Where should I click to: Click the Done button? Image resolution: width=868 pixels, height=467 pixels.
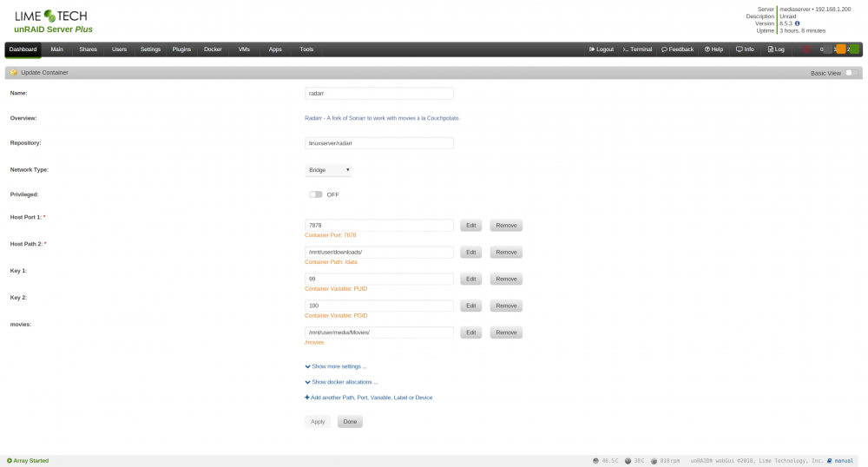350,422
